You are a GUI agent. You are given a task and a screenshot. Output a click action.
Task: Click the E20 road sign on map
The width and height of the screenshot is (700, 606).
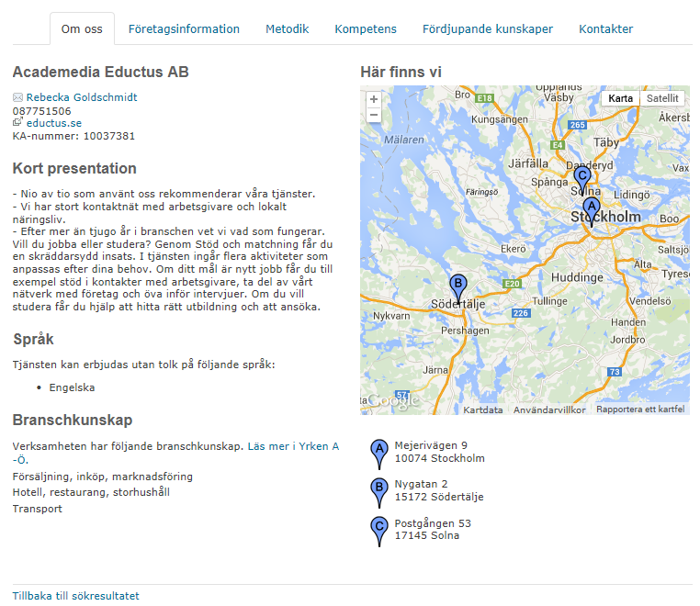[x=512, y=284]
